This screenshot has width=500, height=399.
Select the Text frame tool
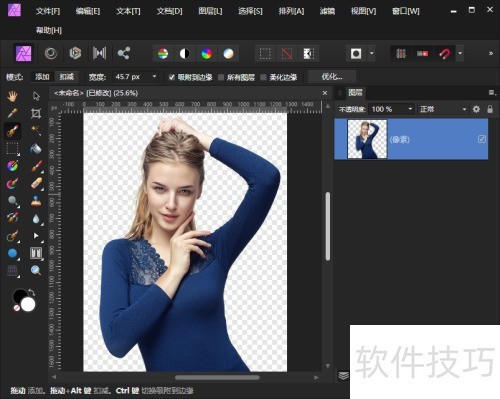[x=36, y=253]
